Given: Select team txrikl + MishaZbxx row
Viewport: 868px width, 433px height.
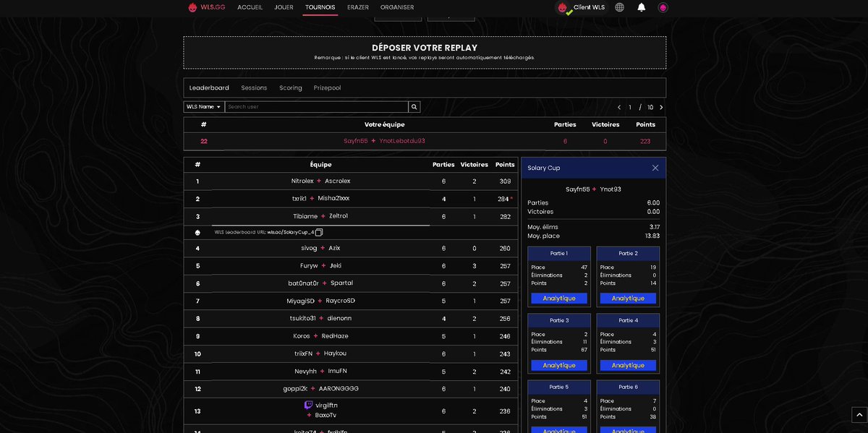Looking at the screenshot, I should (351, 199).
